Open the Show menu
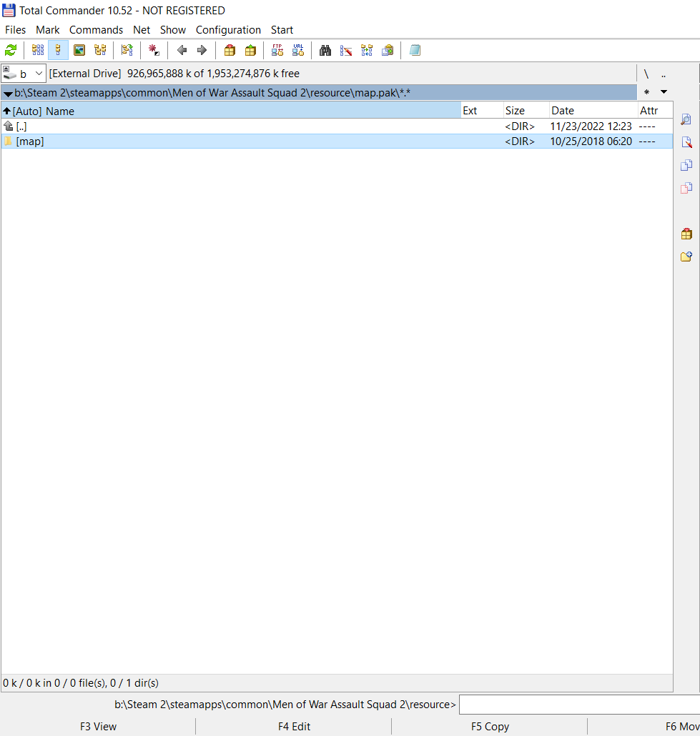Viewport: 700px width, 736px height. click(173, 29)
